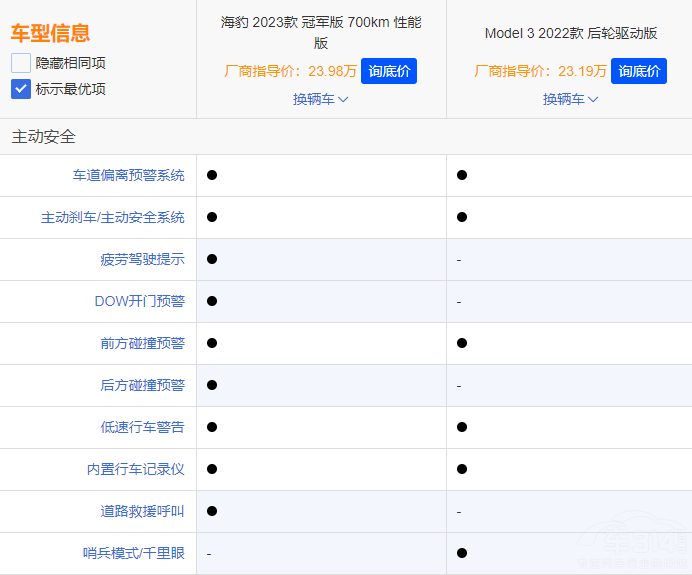The width and height of the screenshot is (692, 575).
Task: Click the 车道偏离预警系统 feature link
Action: click(x=128, y=175)
